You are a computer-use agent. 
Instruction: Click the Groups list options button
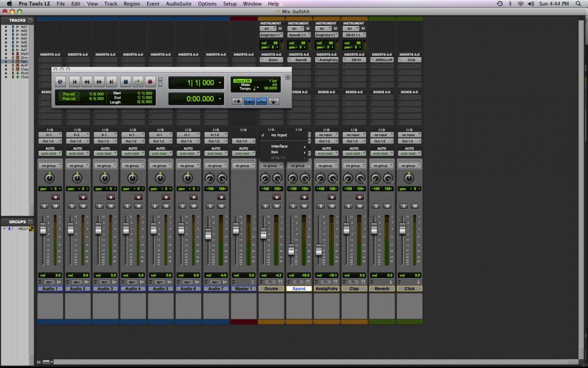coord(31,222)
